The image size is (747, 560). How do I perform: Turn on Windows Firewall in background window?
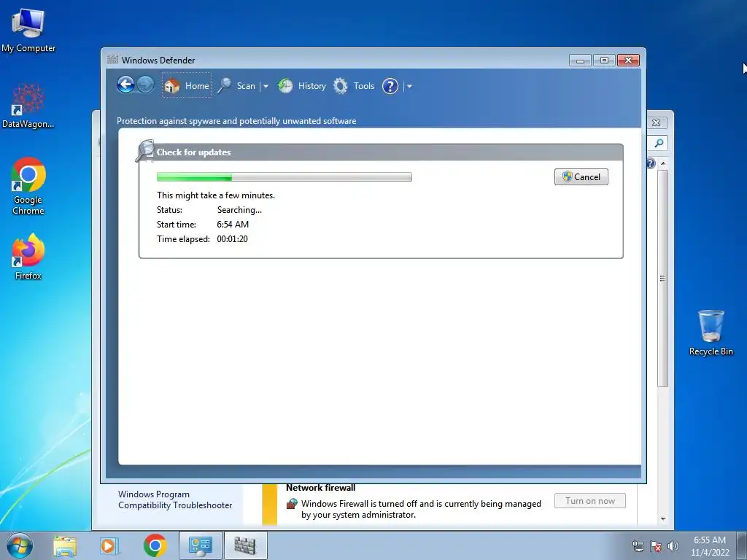589,501
